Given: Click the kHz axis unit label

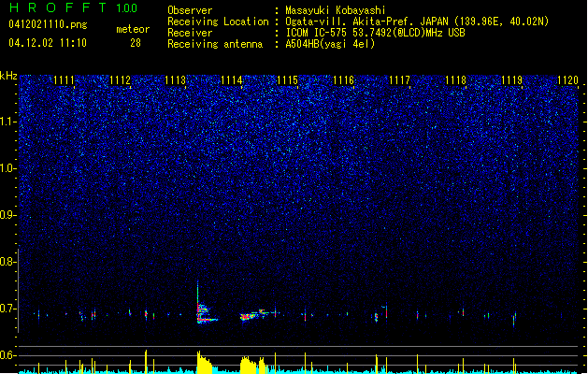Looking at the screenshot, I should click(8, 76).
